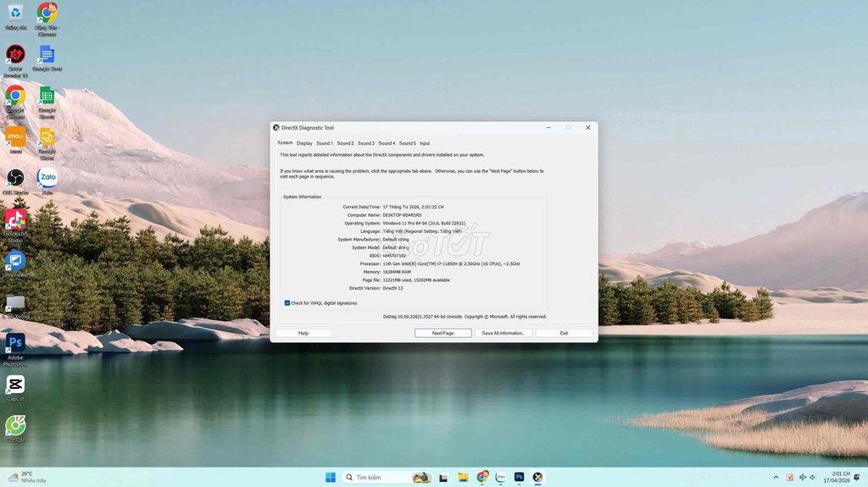This screenshot has height=487, width=868.
Task: Open the red V tray icon
Action: (790, 477)
